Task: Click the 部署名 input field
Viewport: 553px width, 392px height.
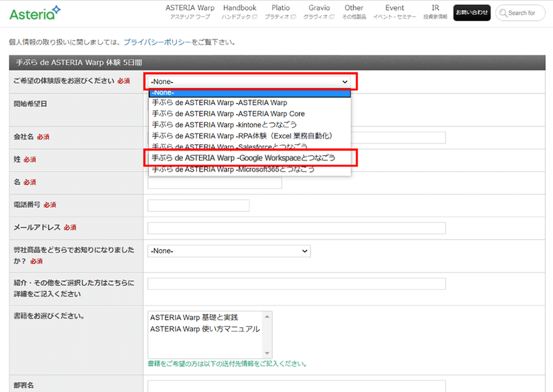Action: click(x=297, y=386)
